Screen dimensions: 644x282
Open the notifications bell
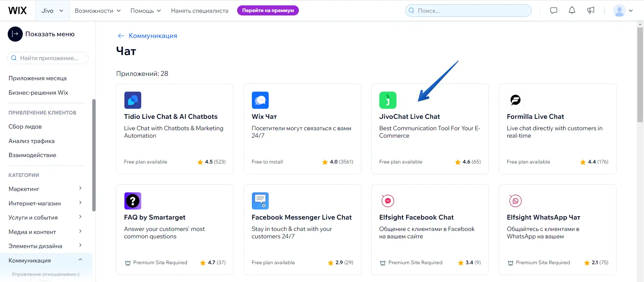[572, 10]
